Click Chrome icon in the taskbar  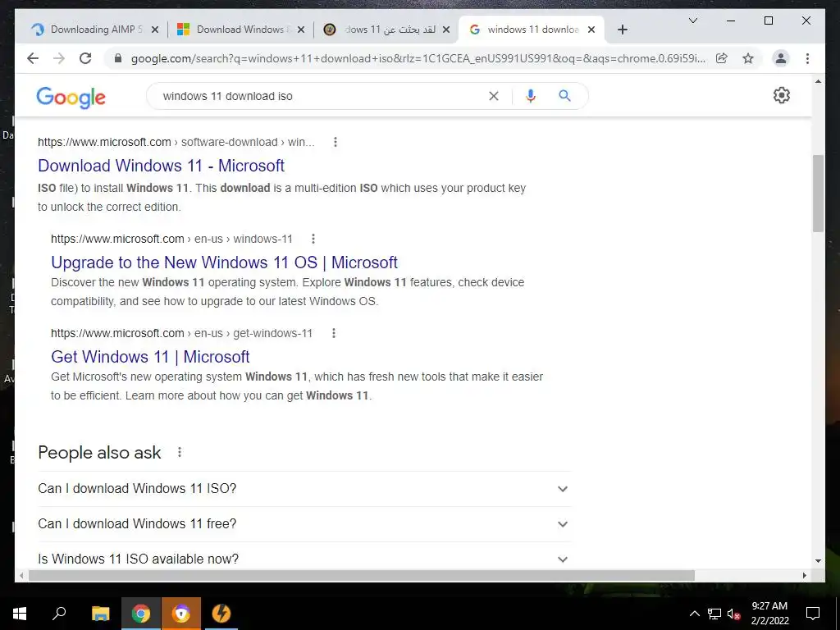click(141, 614)
